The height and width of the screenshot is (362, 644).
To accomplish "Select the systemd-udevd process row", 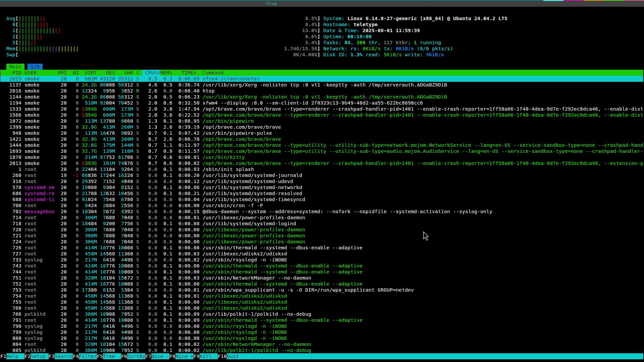I will coord(322,181).
